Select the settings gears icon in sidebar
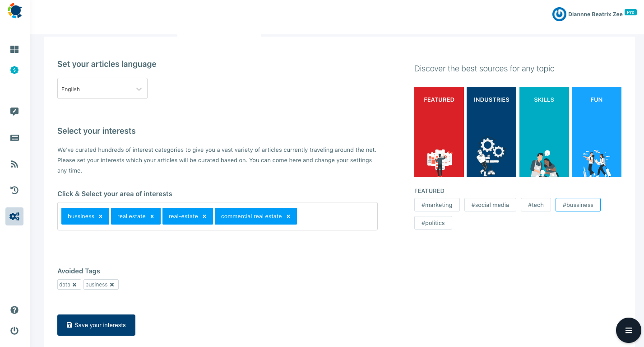 (x=14, y=216)
